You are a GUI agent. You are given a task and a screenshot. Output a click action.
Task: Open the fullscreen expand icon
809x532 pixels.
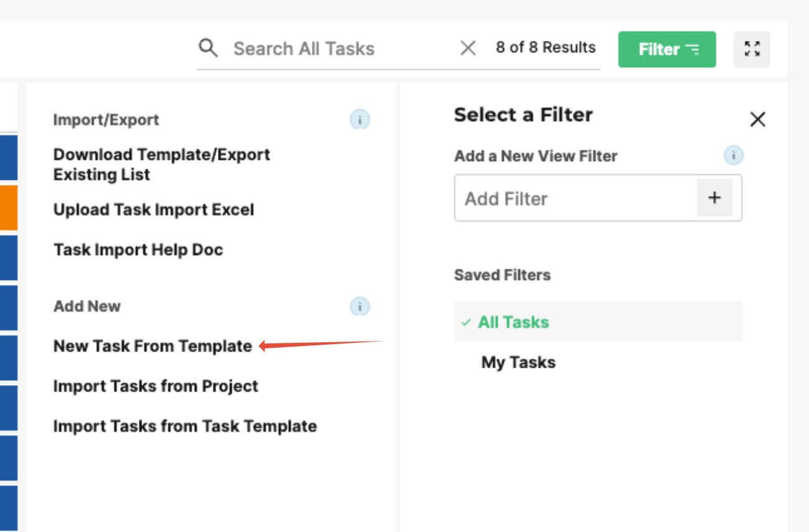coord(752,49)
